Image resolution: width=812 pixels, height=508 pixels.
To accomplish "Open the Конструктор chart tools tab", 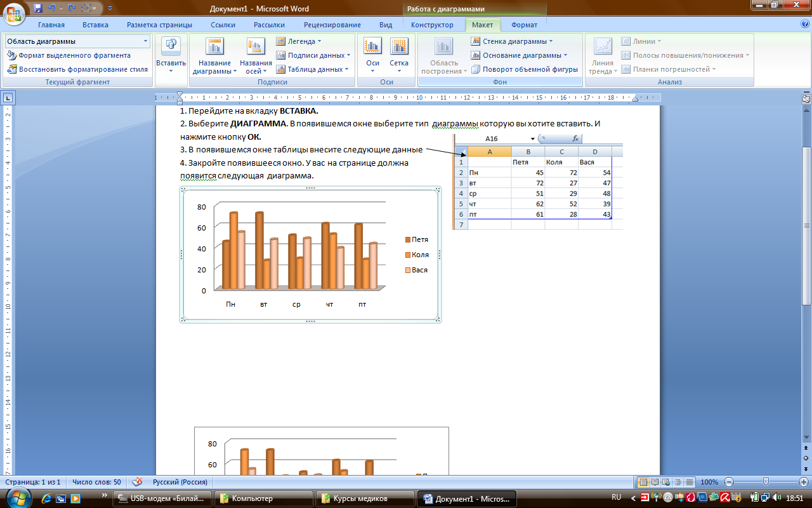I will point(432,25).
